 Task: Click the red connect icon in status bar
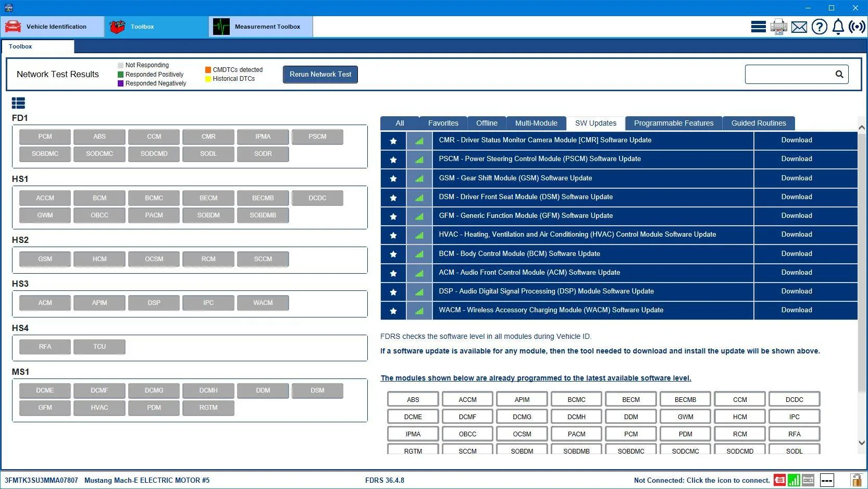[x=780, y=480]
